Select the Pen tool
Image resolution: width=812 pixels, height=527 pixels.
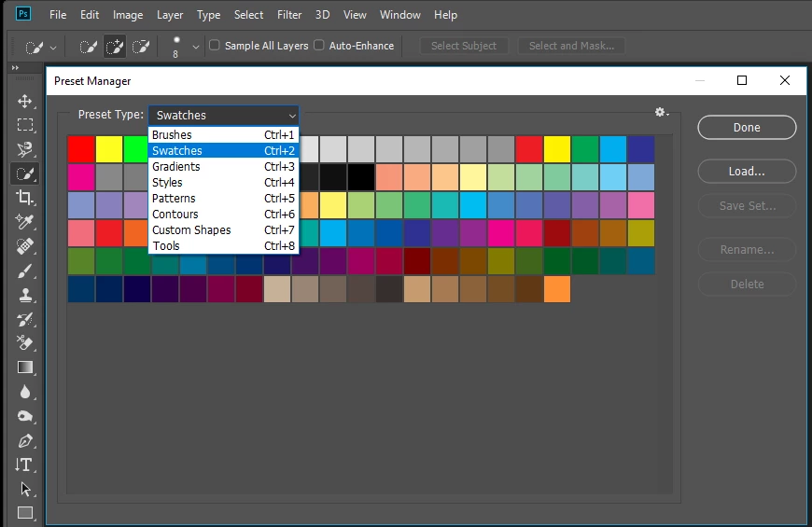(x=24, y=440)
